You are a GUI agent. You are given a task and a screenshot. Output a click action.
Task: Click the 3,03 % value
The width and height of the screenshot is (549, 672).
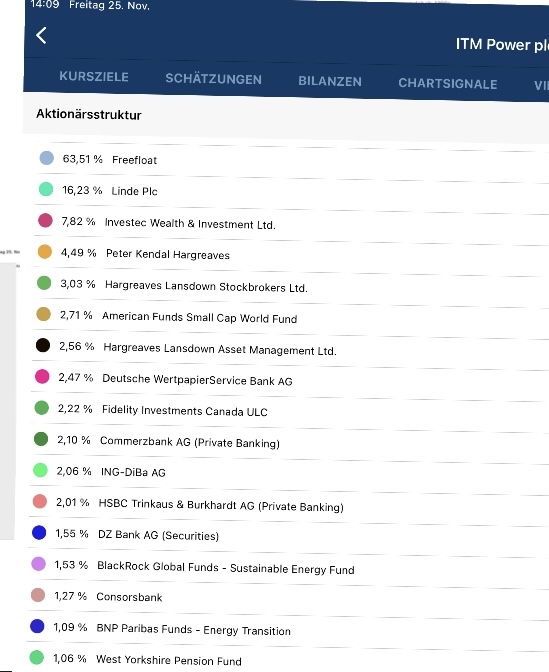[x=78, y=284]
